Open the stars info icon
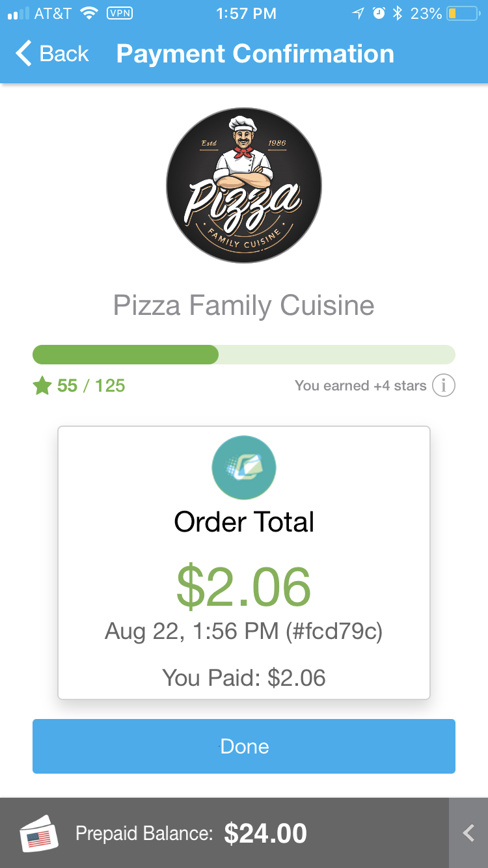Screen dimensions: 488x868 click(x=444, y=386)
